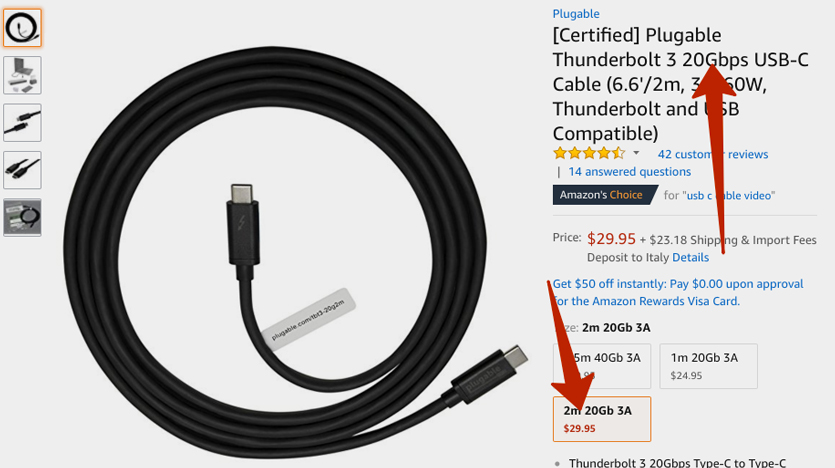
Task: Select the coiled cable thumbnail image
Action: tap(22, 27)
